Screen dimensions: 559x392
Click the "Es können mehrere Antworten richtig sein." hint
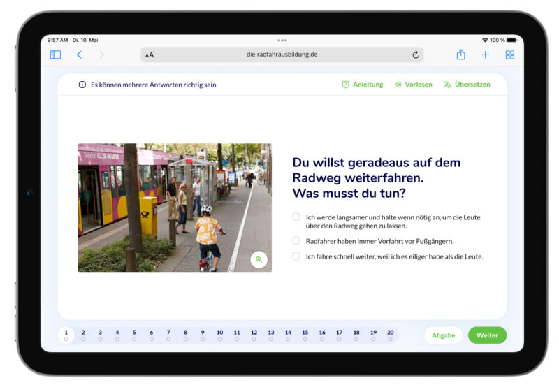click(154, 85)
